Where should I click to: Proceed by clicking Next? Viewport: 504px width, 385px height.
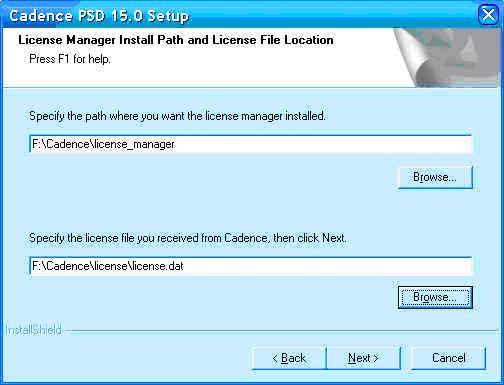363,358
